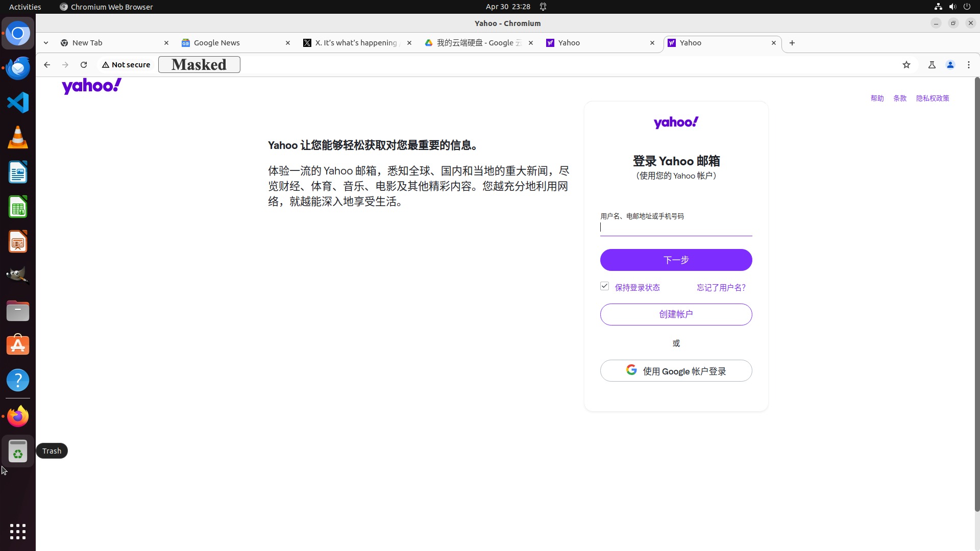Open the power menu icon in the top bar
This screenshot has height=551, width=980.
(x=967, y=7)
